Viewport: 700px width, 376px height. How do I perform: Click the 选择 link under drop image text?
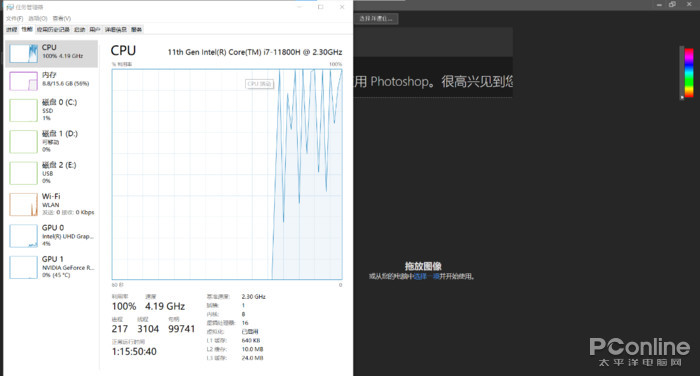pyautogui.click(x=421, y=276)
